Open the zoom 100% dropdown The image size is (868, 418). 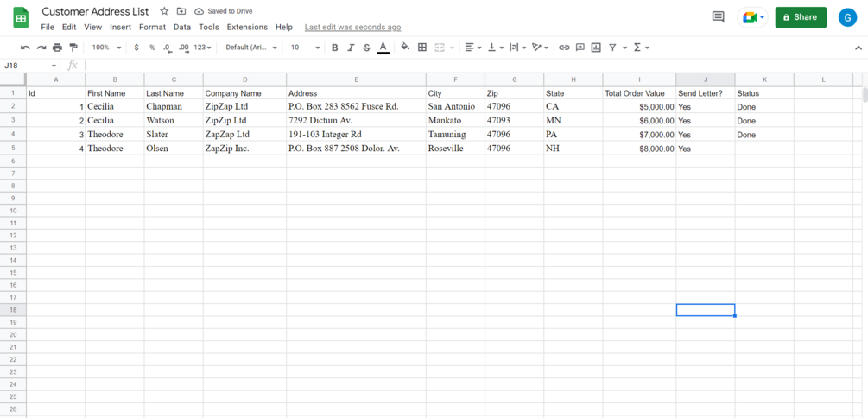pyautogui.click(x=106, y=47)
